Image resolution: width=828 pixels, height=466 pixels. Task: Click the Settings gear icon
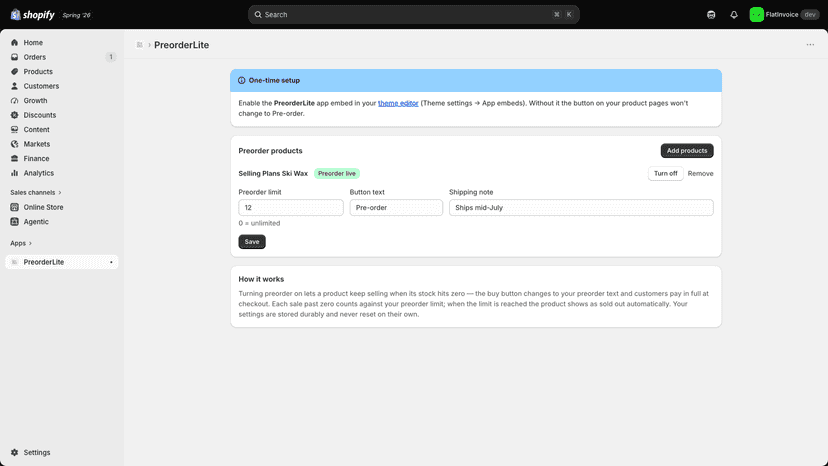(x=14, y=452)
